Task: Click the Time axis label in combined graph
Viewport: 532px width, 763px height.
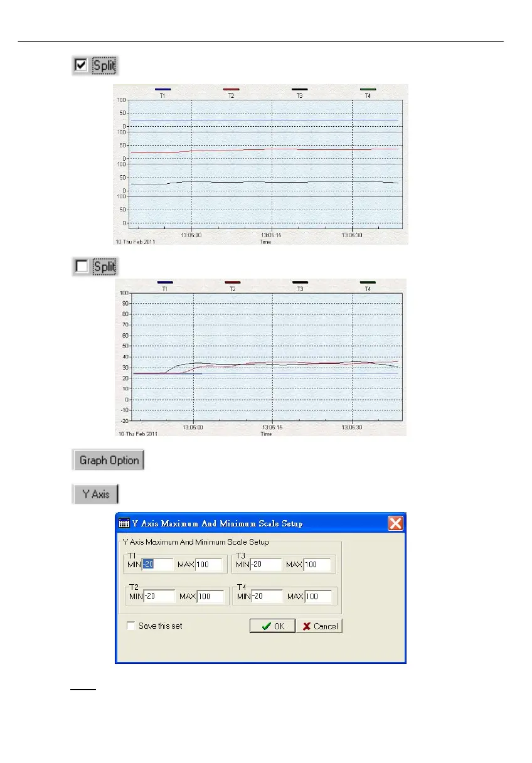Action: click(x=266, y=433)
